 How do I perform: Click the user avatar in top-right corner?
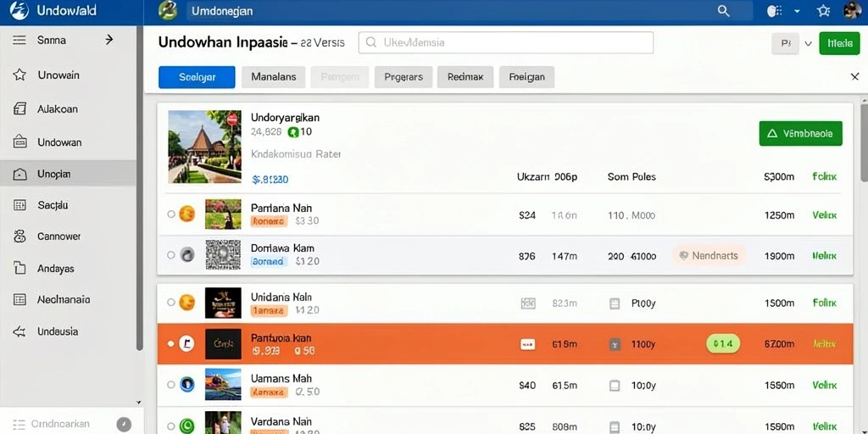point(853,11)
